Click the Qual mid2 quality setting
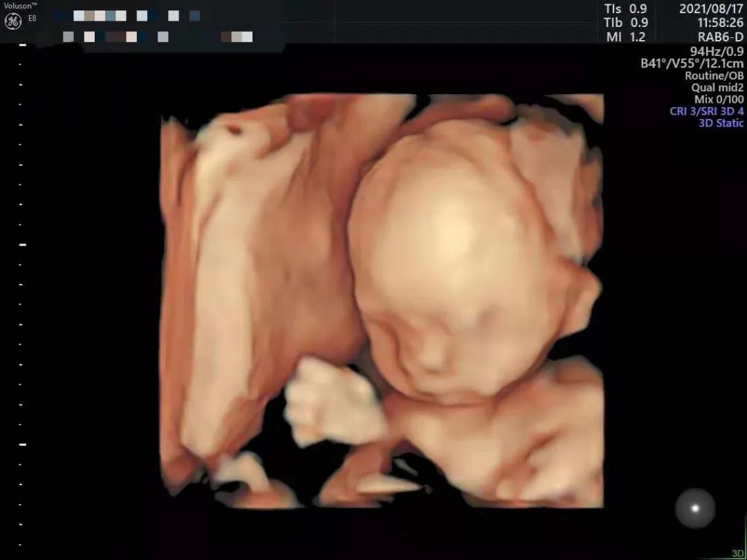 click(717, 87)
